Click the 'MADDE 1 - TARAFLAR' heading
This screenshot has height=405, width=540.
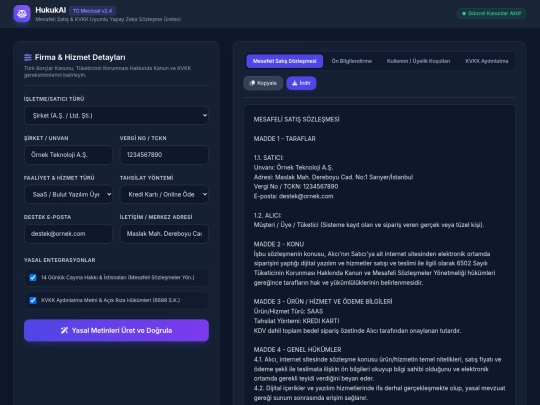(x=284, y=138)
